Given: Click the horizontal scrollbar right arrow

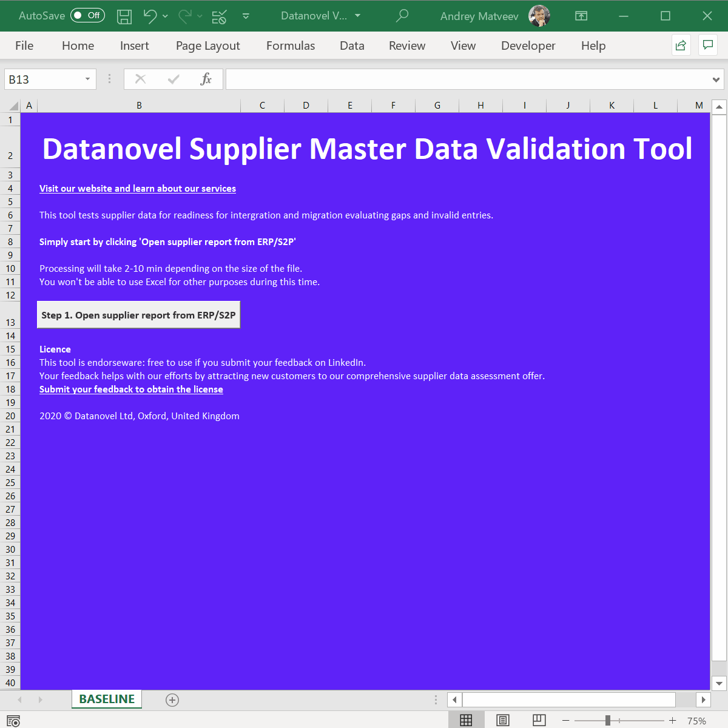Looking at the screenshot, I should coord(703,699).
